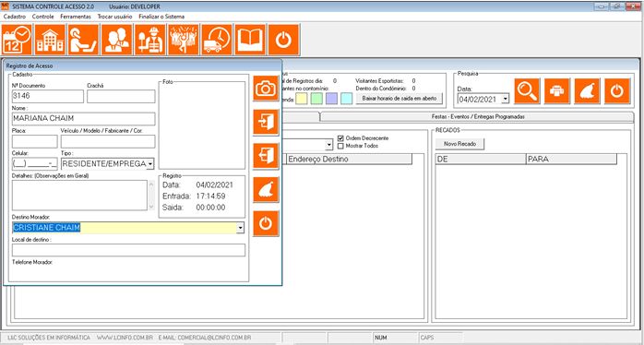This screenshot has width=644, height=345.
Task: Click the Novo Recado button
Action: (x=460, y=144)
